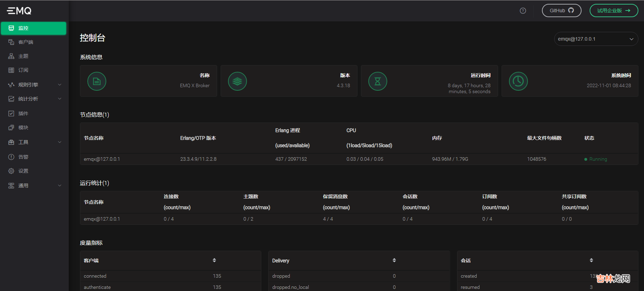The height and width of the screenshot is (291, 644).
Task: Click the hourglass uptime icon
Action: 378,81
